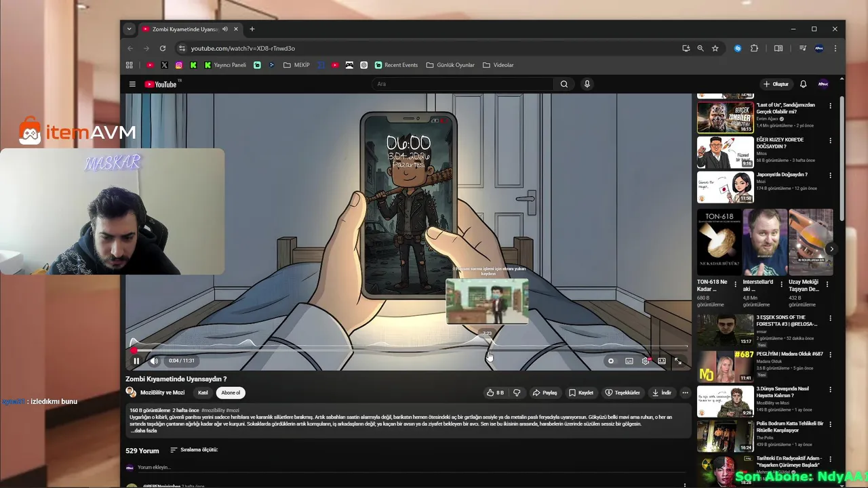
Task: Open MoziBility ve Mozi channel link
Action: pyautogui.click(x=162, y=392)
